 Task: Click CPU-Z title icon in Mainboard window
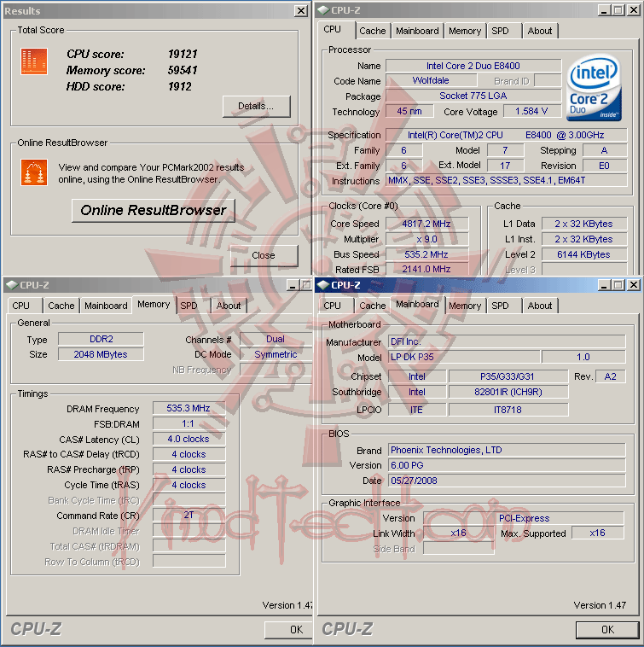pos(323,285)
